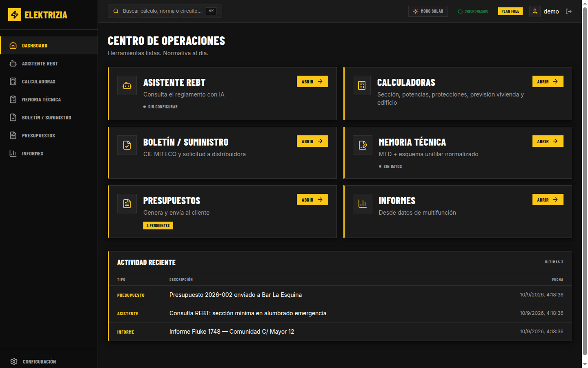
Task: Go to Calculadoras in the sidebar
Action: 49,81
